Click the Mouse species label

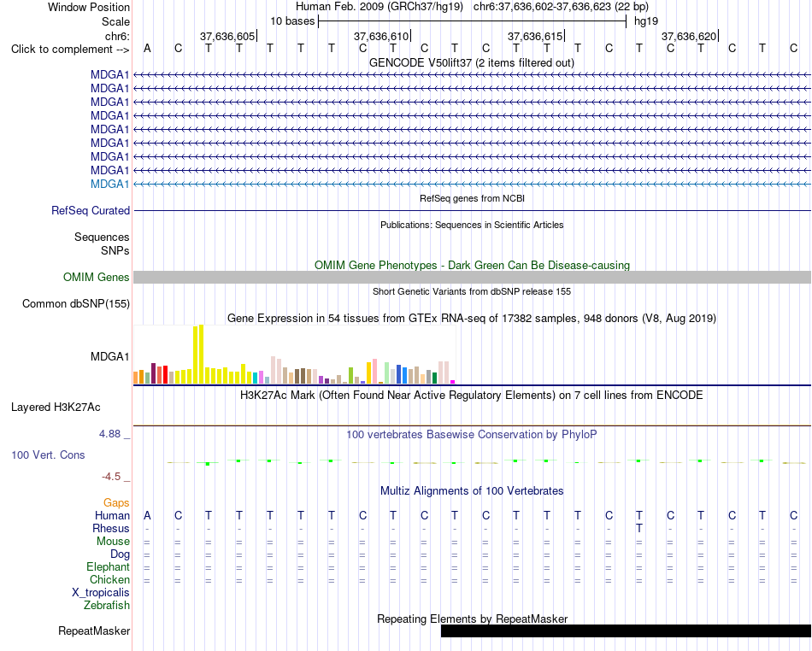(x=113, y=542)
